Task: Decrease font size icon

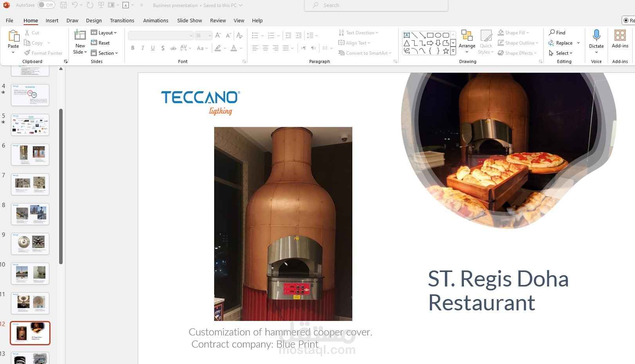Action: (x=229, y=36)
